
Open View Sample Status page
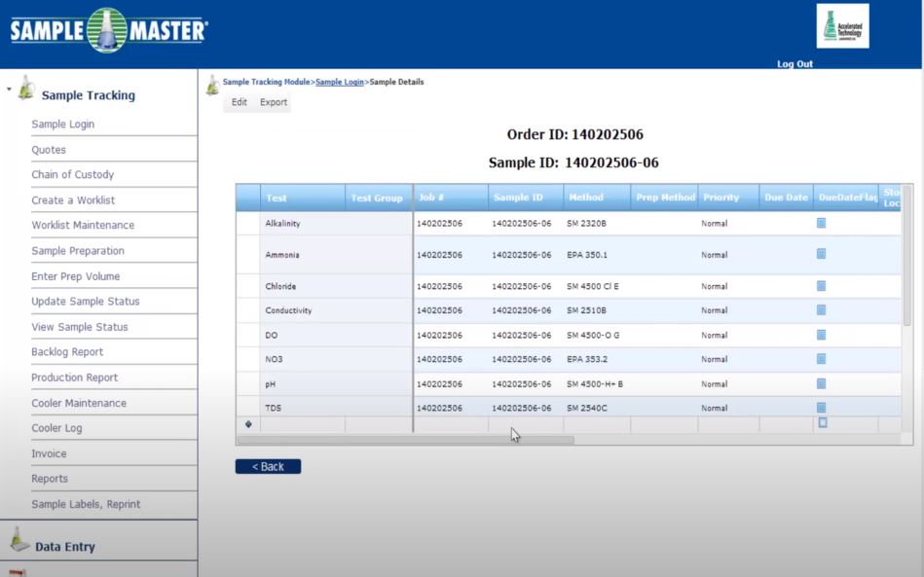80,327
